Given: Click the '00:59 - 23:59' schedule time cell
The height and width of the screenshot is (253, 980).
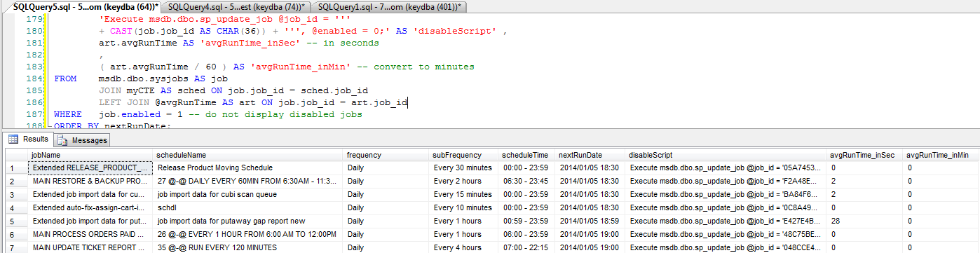Looking at the screenshot, I should coord(526,221).
